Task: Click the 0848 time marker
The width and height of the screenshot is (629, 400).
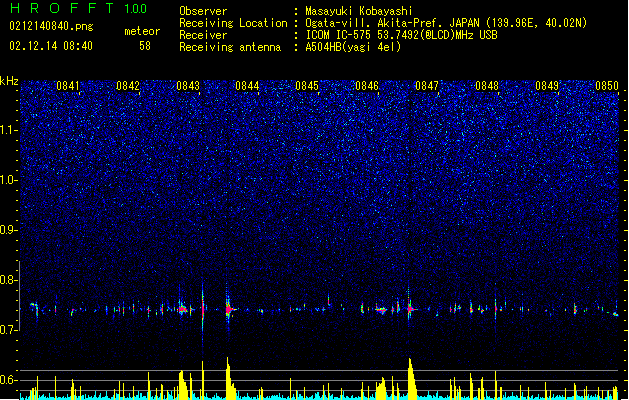Action: click(487, 86)
